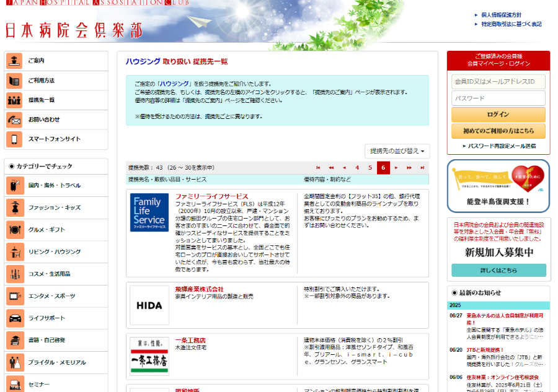Click the ファッション・キッズ category icon
The height and width of the screenshot is (392, 558).
(15, 207)
